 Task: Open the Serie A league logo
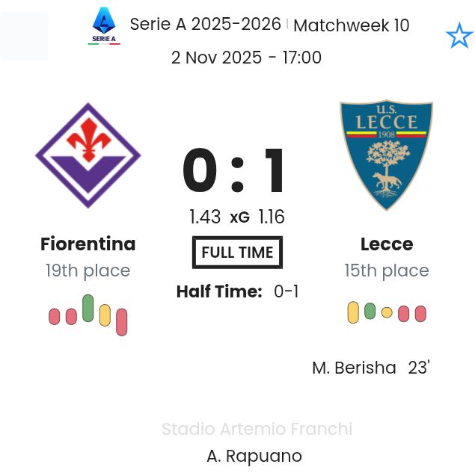point(104,26)
